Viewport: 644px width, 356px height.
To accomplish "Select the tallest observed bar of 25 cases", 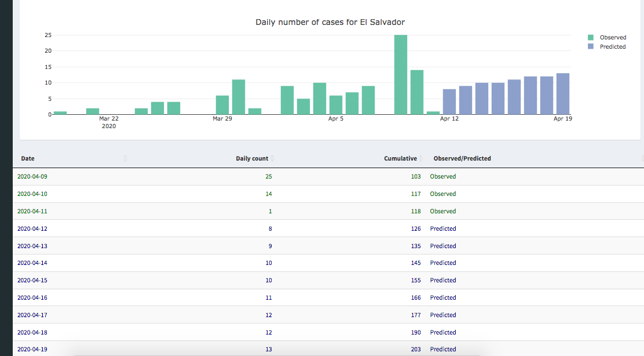I will (x=401, y=74).
